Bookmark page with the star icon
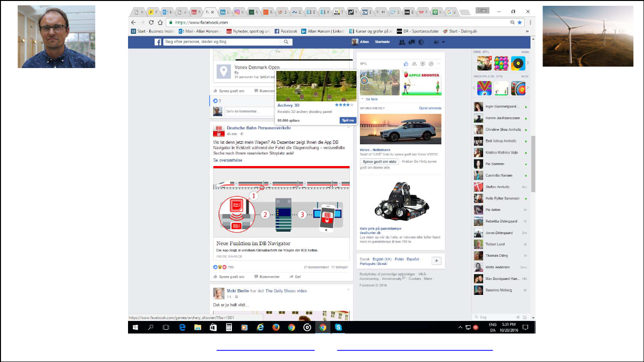This screenshot has height=362, width=644. (x=520, y=22)
